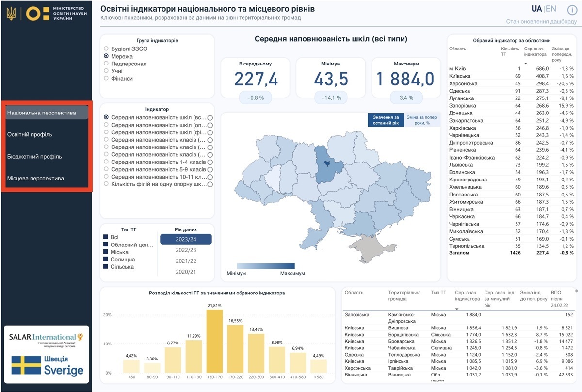582x392 pixels.
Task: Toggle the Сільська community type filter
Action: [x=106, y=267]
